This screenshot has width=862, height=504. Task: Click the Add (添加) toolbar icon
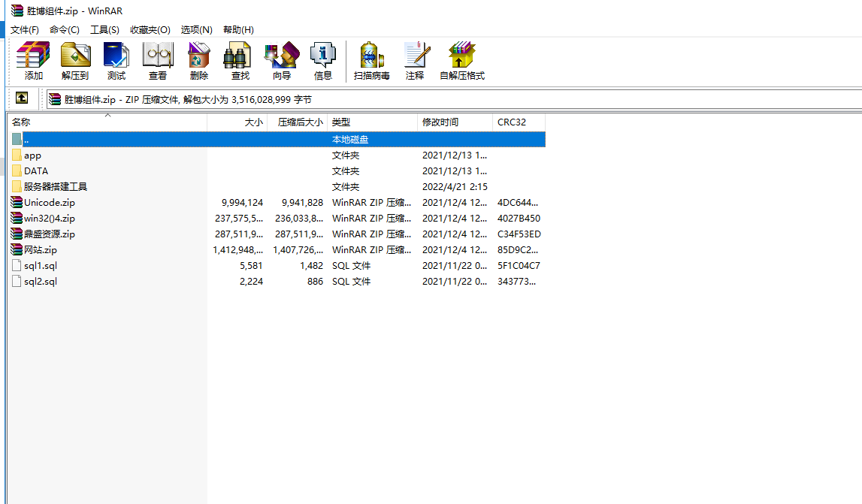point(33,60)
